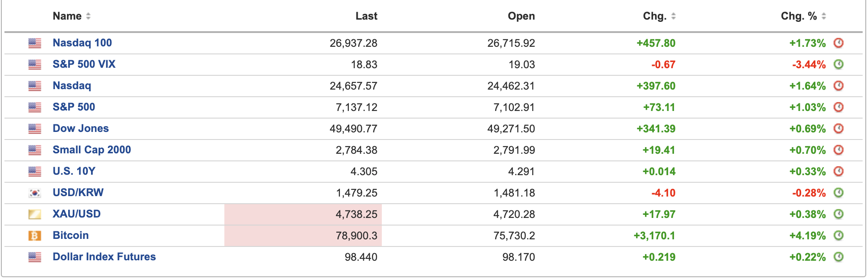The image size is (868, 279).
Task: Click the Last column header
Action: tap(366, 16)
